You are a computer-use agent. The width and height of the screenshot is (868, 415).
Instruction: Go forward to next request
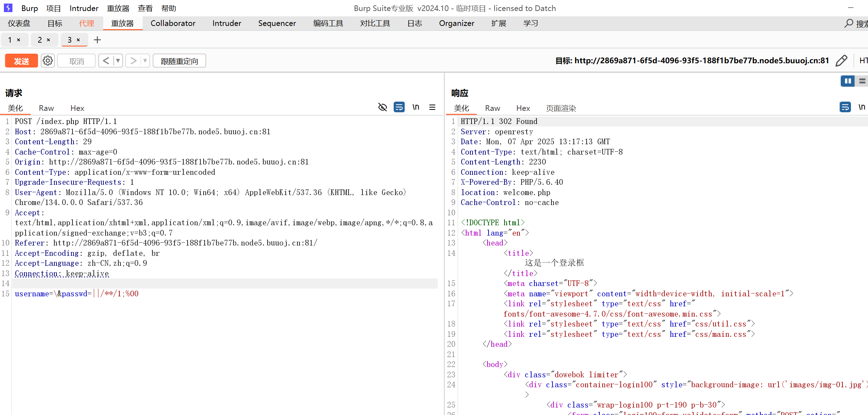tap(133, 61)
